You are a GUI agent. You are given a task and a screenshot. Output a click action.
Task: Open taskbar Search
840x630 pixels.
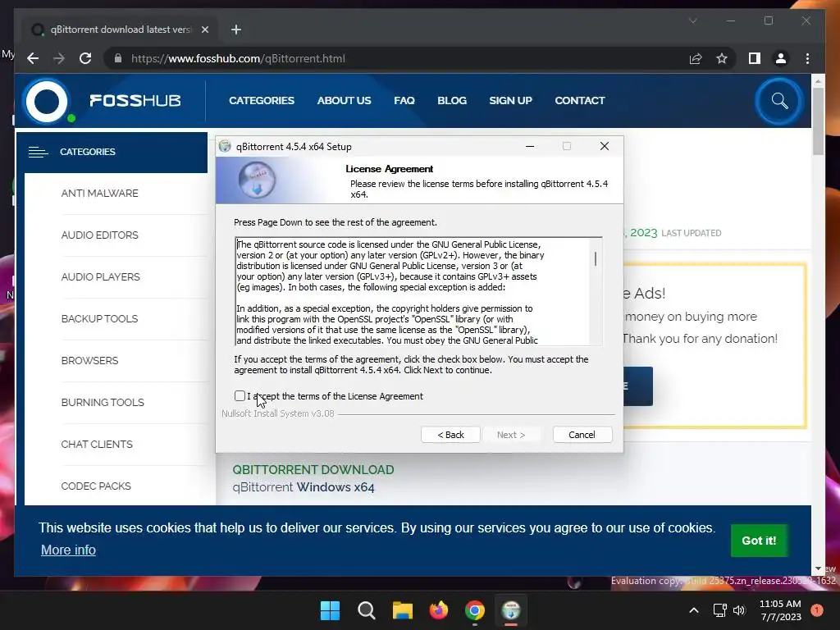[x=367, y=610]
